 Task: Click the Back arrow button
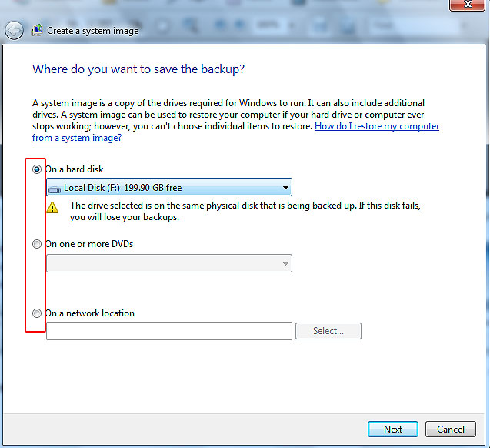point(14,31)
